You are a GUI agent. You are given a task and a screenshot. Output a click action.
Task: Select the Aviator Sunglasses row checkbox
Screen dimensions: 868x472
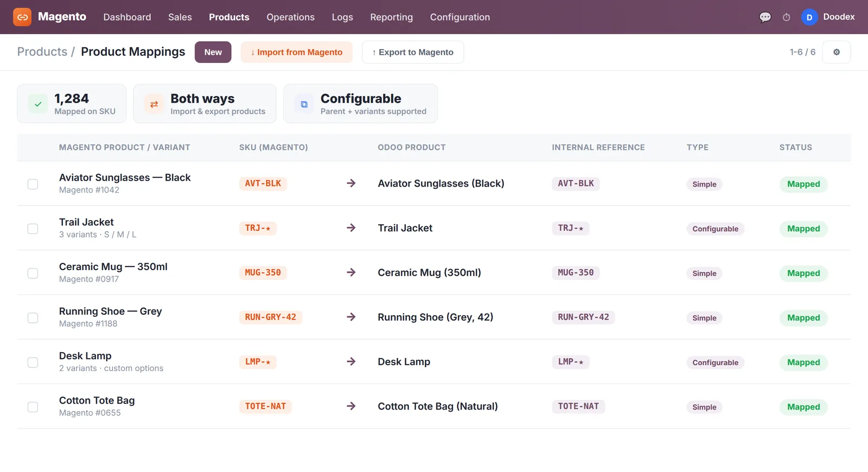point(33,184)
